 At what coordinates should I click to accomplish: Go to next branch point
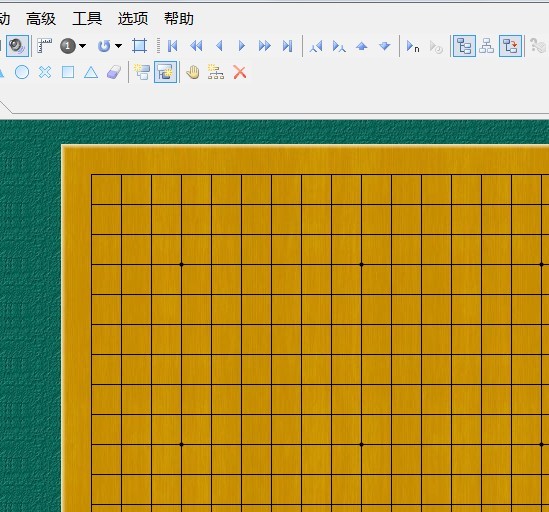pyautogui.click(x=339, y=46)
